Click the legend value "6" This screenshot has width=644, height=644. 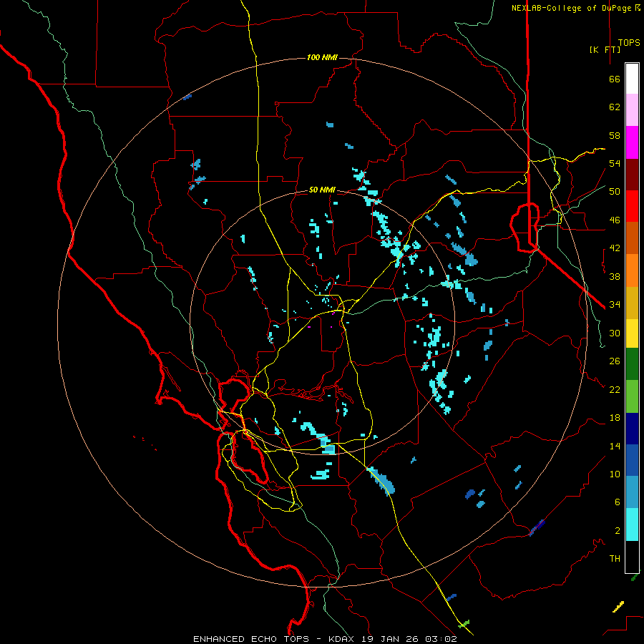(x=618, y=502)
